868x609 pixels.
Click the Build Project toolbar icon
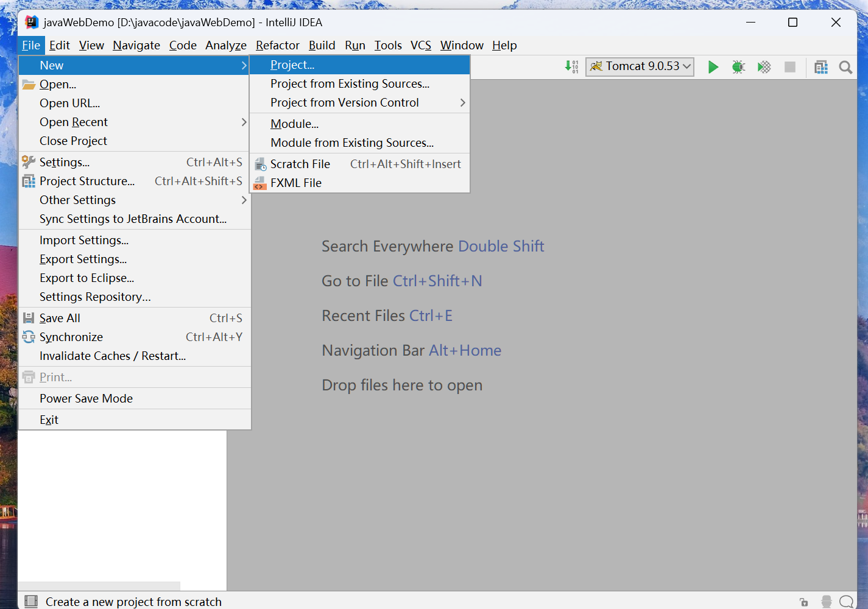click(571, 66)
